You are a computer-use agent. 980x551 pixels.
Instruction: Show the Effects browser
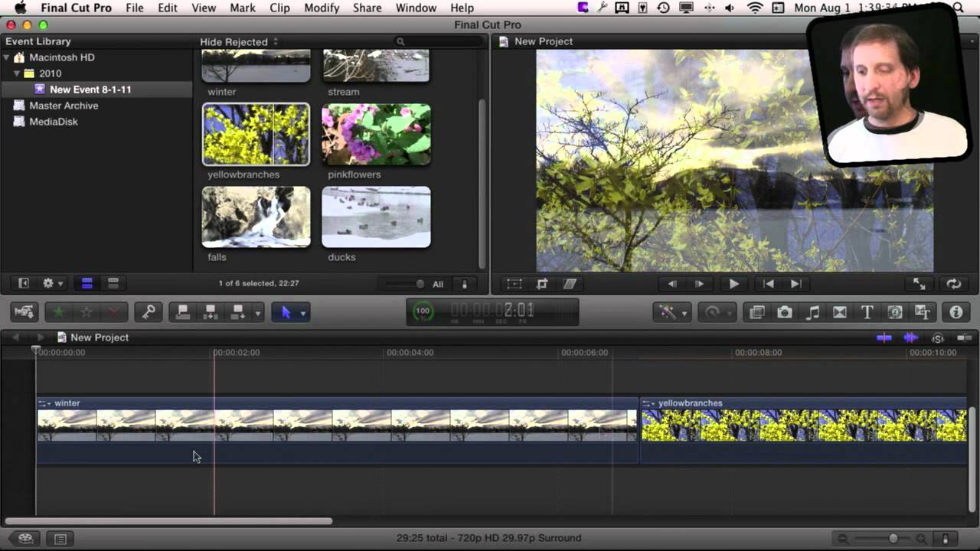click(757, 312)
